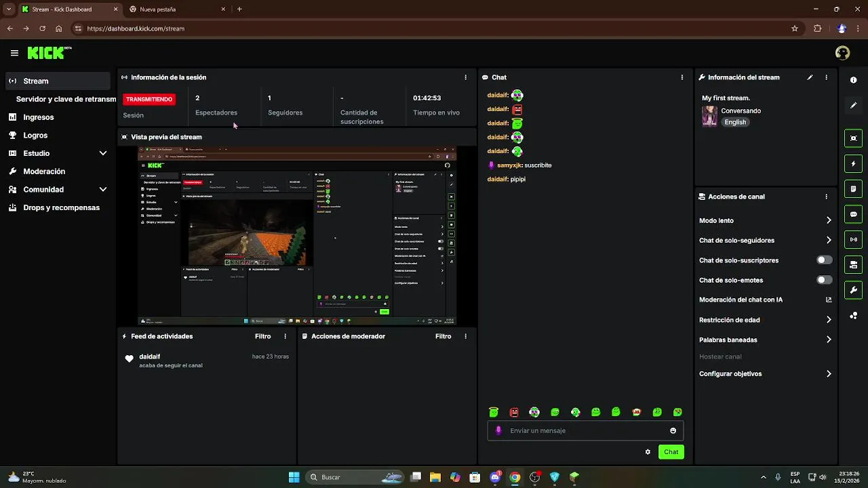Open Palabras baneadas arrow

click(x=828, y=340)
